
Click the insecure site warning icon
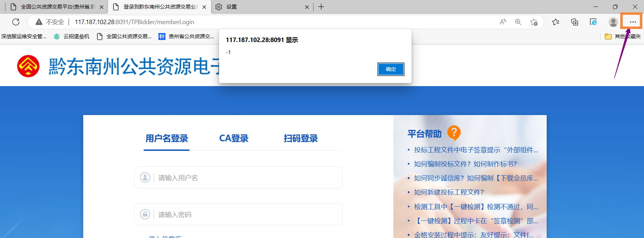pos(39,22)
